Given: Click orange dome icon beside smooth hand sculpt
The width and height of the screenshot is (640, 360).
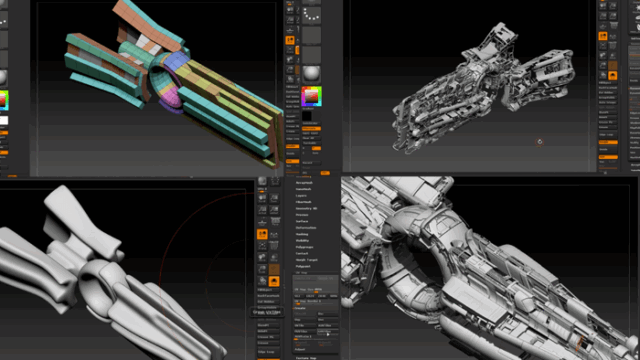Looking at the screenshot, I should (274, 281).
